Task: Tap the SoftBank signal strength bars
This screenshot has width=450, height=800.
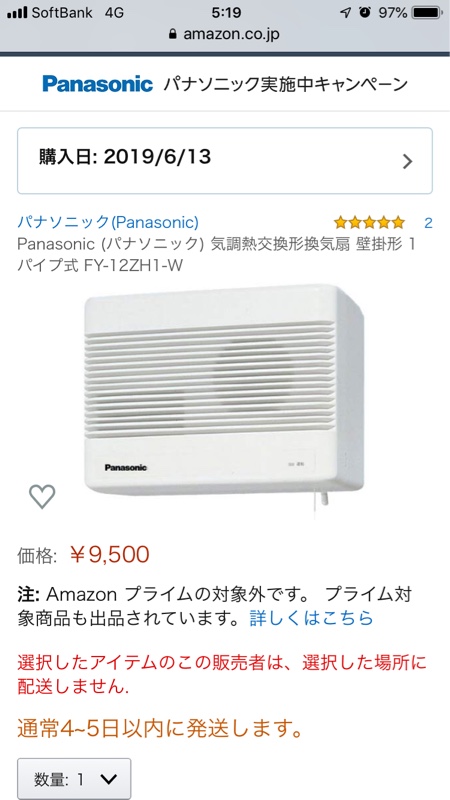Action: [x=17, y=13]
